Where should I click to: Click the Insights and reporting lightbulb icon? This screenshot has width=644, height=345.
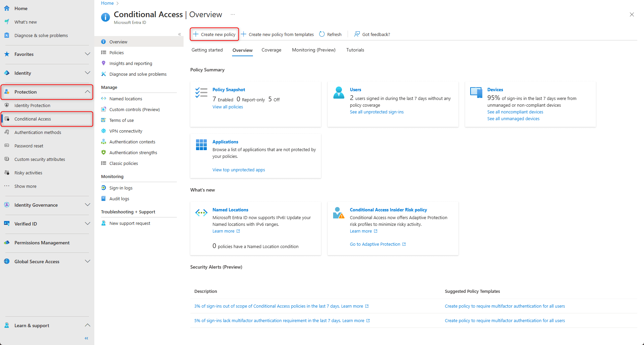coord(104,63)
